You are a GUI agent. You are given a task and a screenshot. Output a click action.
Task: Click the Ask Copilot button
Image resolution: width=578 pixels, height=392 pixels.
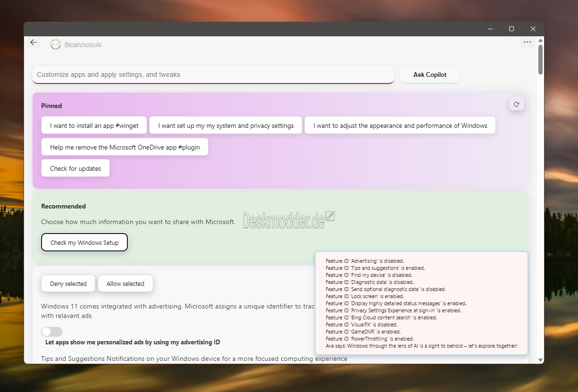pyautogui.click(x=430, y=75)
